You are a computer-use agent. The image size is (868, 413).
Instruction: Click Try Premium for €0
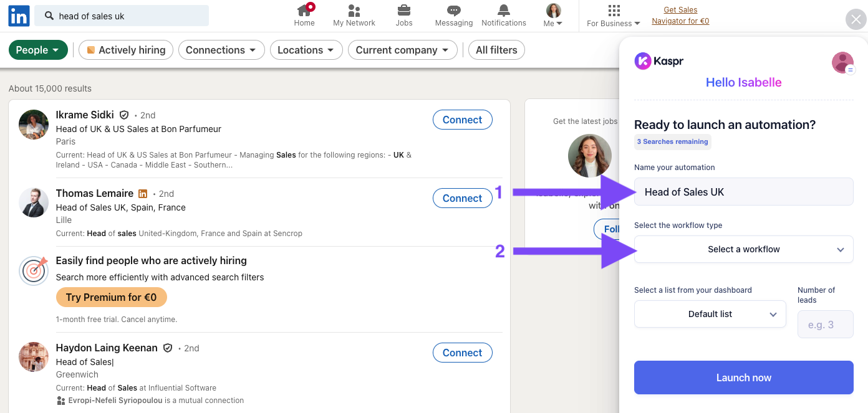[x=112, y=297]
